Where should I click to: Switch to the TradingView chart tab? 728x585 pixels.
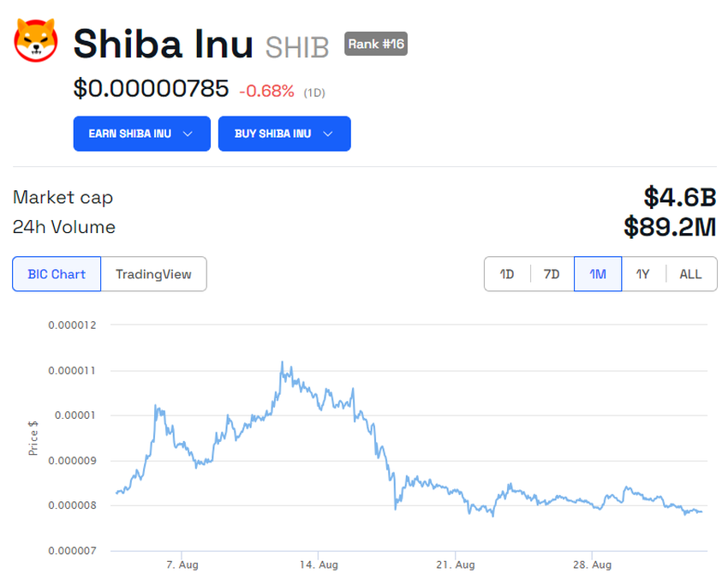(154, 274)
